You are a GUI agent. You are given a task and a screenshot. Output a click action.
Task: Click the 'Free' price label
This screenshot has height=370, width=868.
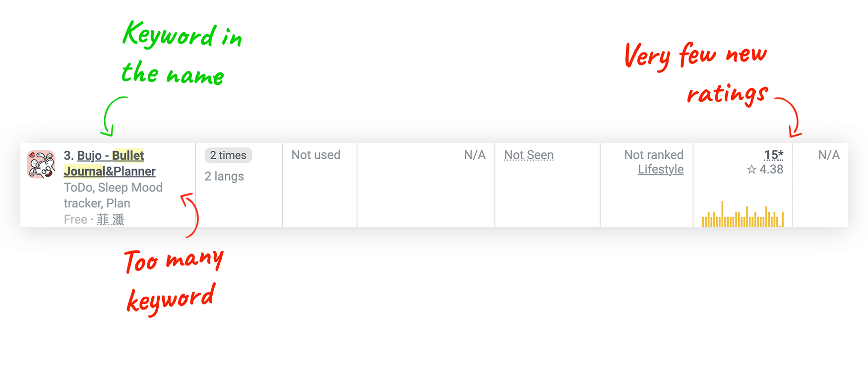[75, 220]
